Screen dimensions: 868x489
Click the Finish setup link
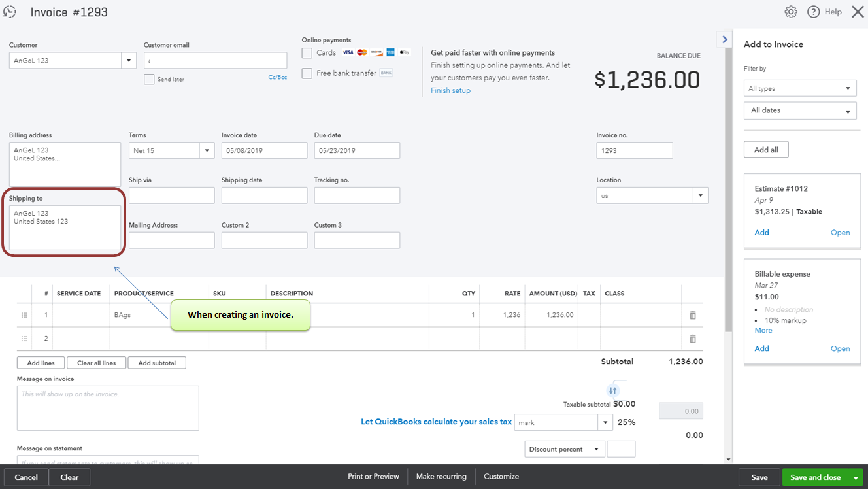[x=450, y=90]
